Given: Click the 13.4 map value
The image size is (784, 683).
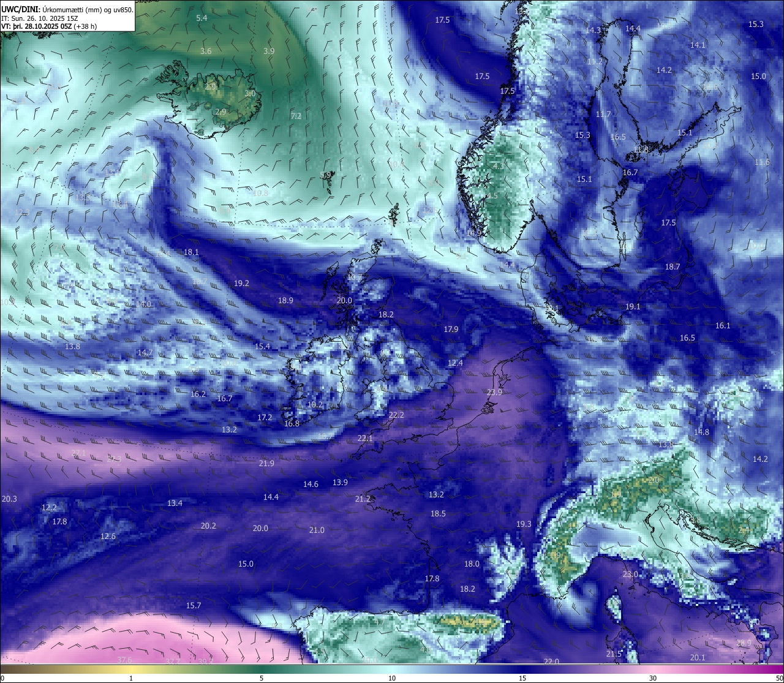Looking at the screenshot, I should 175,504.
